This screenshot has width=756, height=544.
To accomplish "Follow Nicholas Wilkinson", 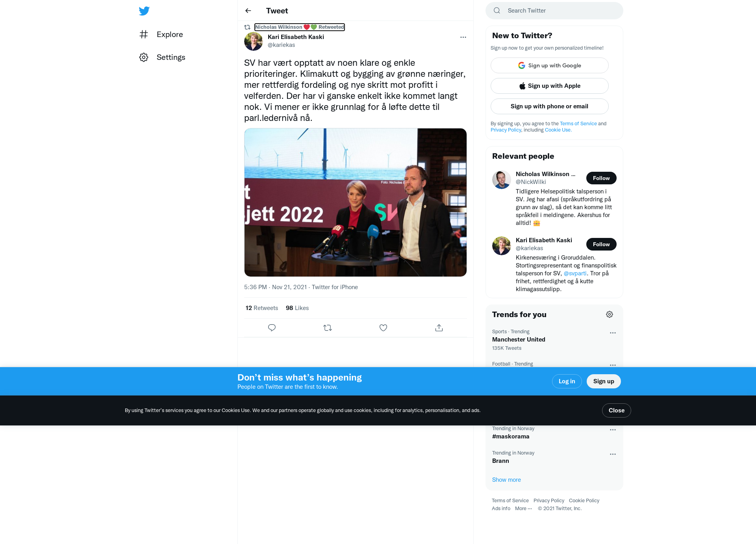I will coord(601,178).
